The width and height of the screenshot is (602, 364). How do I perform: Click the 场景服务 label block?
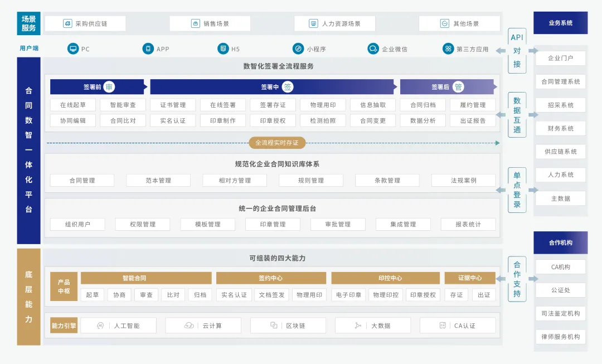(x=29, y=23)
